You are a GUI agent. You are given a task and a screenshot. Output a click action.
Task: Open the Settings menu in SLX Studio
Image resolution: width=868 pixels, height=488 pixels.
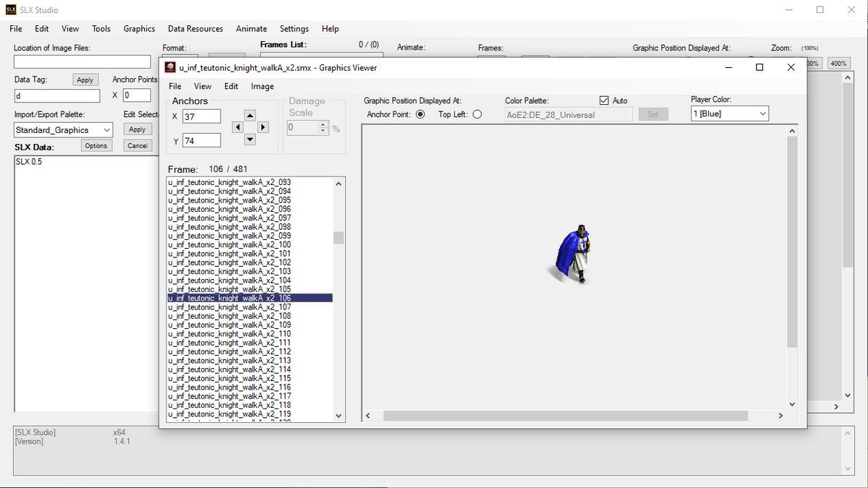coord(294,29)
